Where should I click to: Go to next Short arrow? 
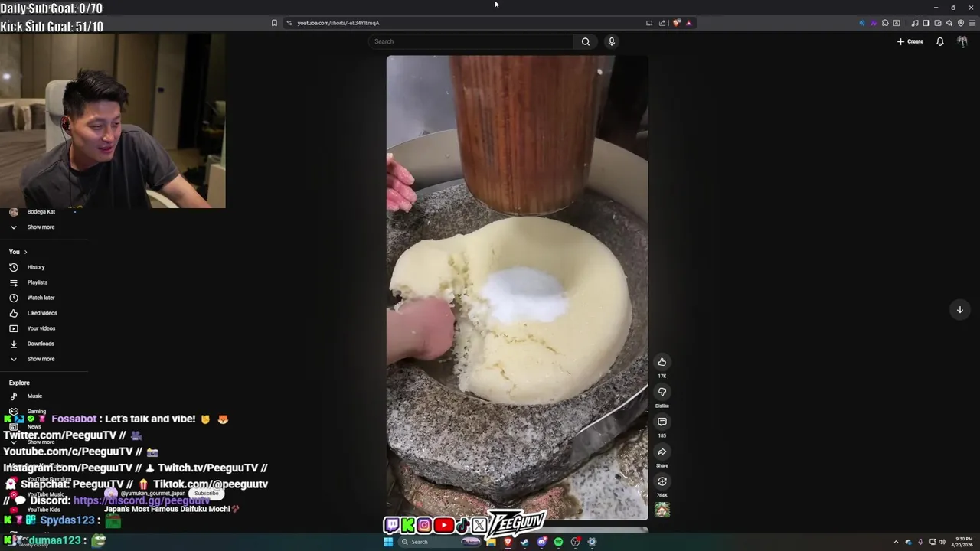click(x=959, y=309)
